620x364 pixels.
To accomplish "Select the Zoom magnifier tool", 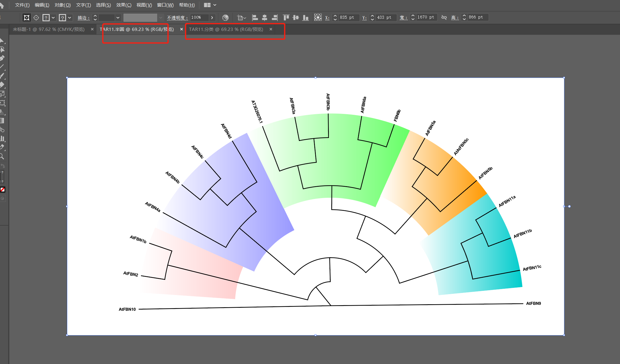I will 2,156.
